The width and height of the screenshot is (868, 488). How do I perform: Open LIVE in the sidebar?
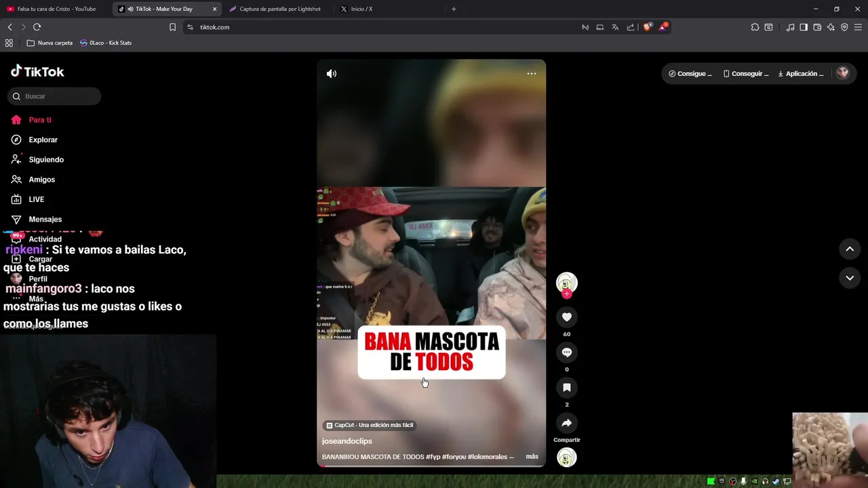(28, 199)
